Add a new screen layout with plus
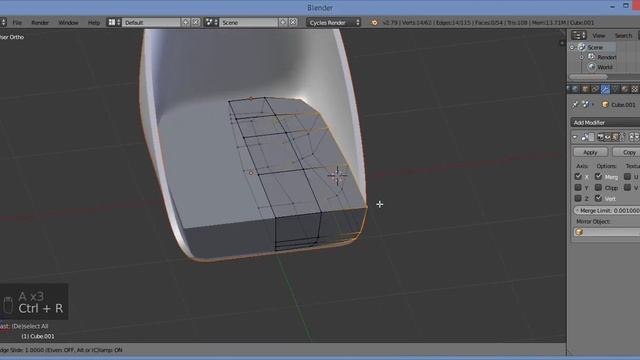This screenshot has width=640, height=360. click(186, 22)
